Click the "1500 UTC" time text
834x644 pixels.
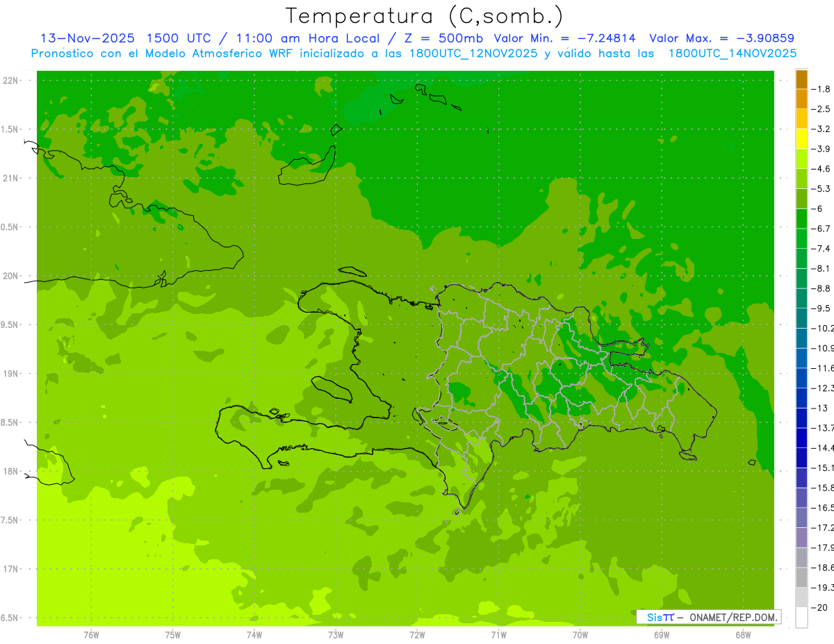(x=178, y=38)
